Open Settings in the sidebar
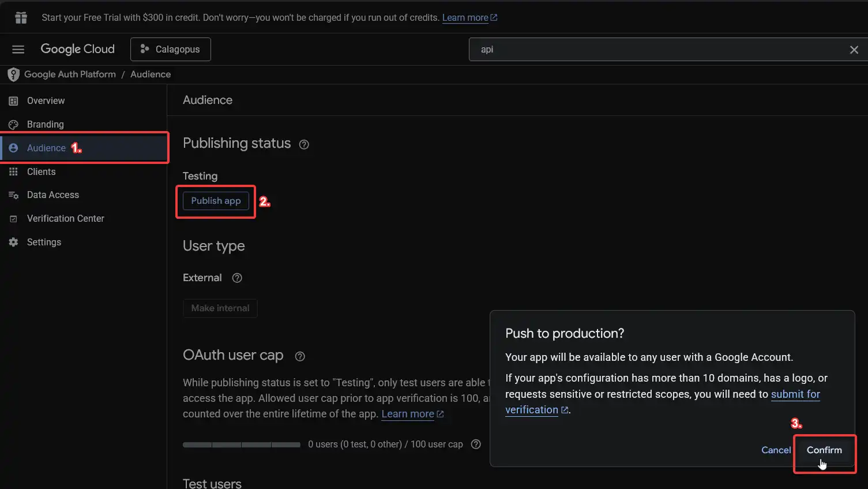 (x=44, y=242)
